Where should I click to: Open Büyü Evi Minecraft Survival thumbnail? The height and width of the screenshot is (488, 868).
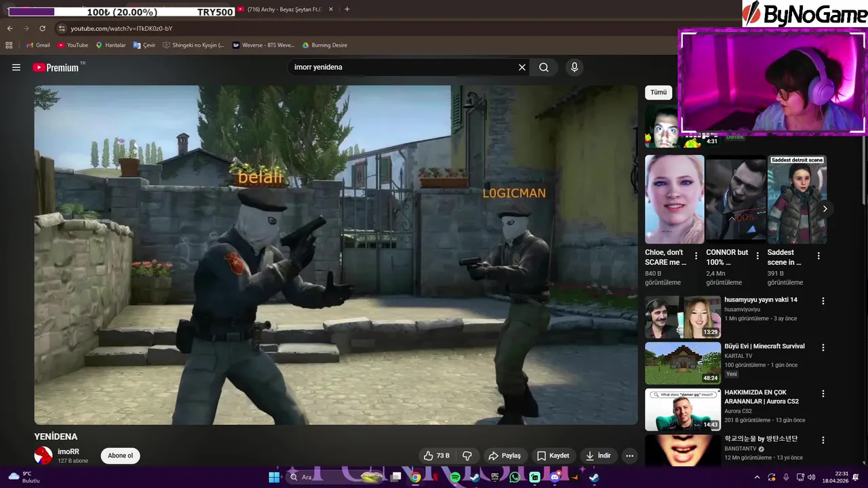[683, 363]
